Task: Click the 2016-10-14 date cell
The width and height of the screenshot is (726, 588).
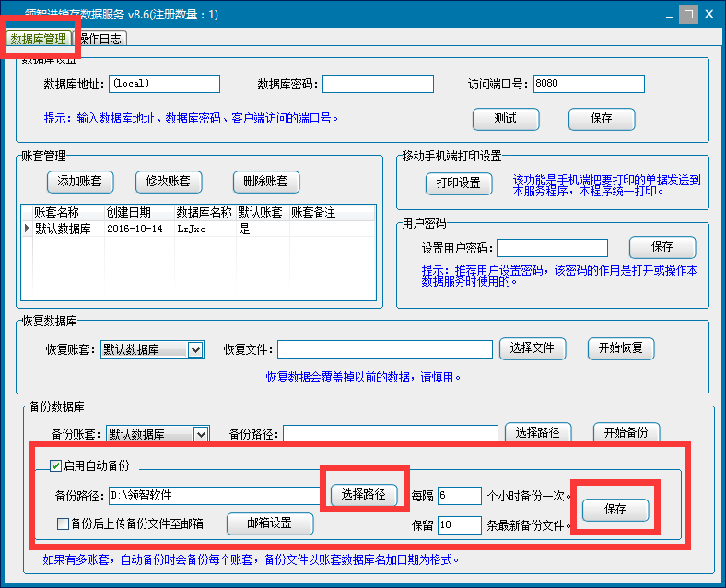Action: (x=139, y=229)
